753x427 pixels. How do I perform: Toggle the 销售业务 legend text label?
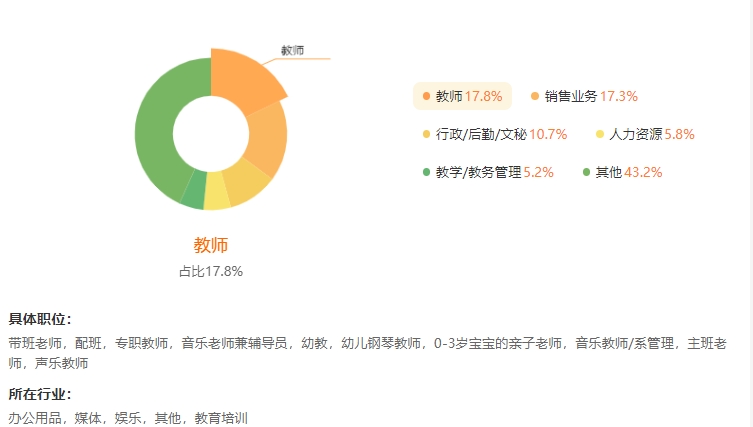[571, 97]
